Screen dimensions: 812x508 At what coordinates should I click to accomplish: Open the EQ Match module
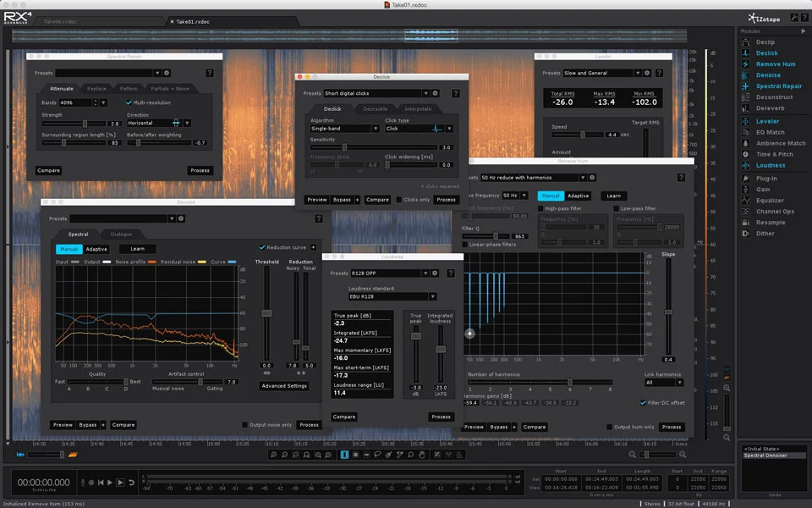point(770,132)
